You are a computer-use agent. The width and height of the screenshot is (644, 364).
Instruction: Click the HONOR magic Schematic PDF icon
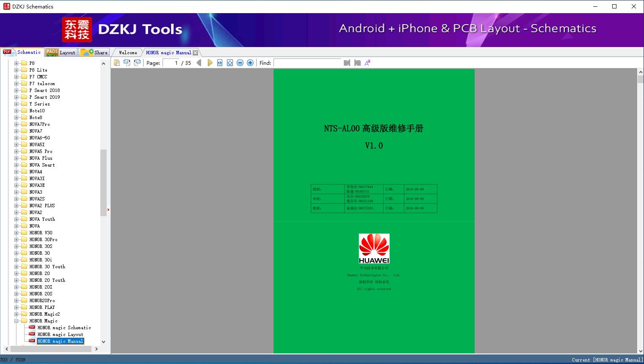click(32, 327)
